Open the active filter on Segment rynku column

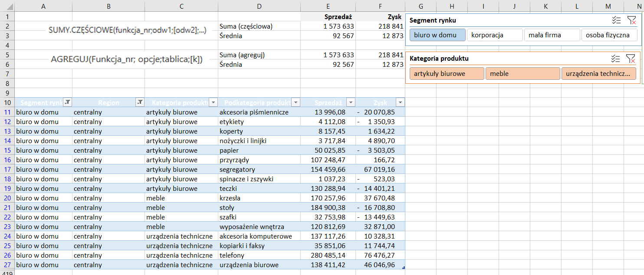point(67,102)
